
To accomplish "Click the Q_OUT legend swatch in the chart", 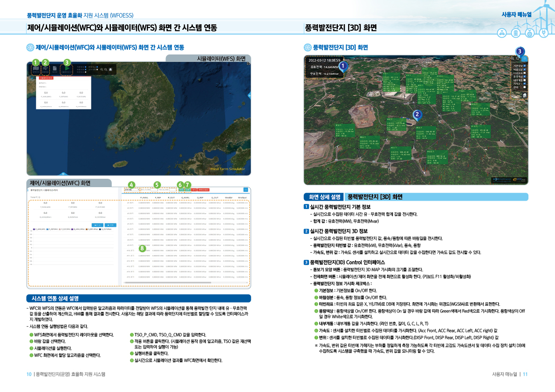I will [100, 230].
